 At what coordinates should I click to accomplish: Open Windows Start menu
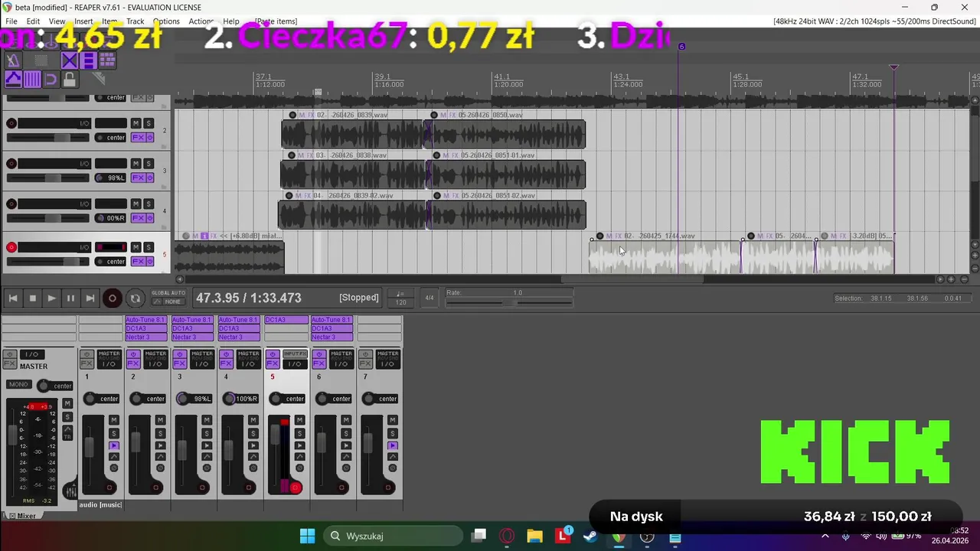pos(307,536)
